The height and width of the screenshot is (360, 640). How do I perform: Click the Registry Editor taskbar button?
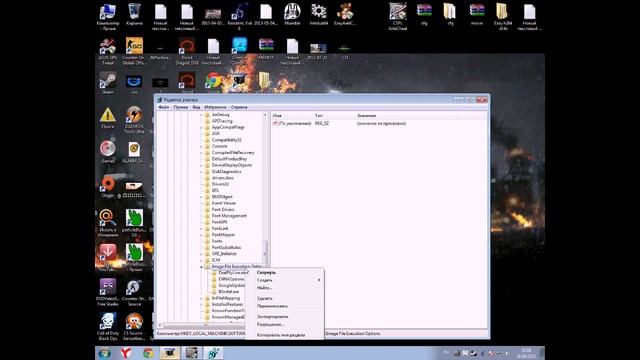pyautogui.click(x=213, y=353)
